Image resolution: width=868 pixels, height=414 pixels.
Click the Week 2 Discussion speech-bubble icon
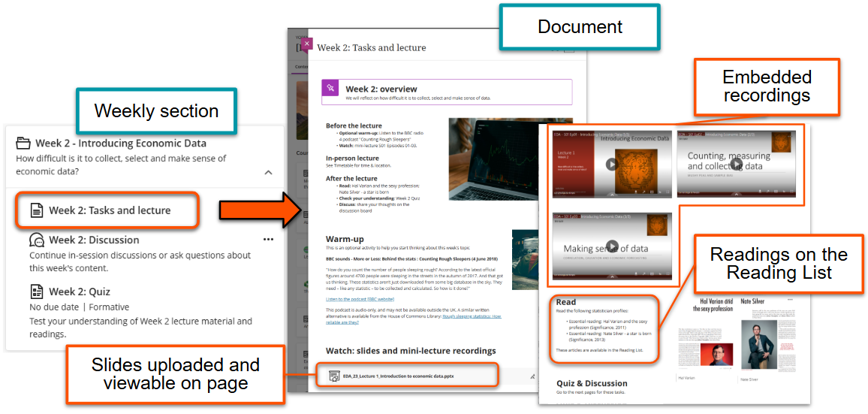[x=36, y=240]
